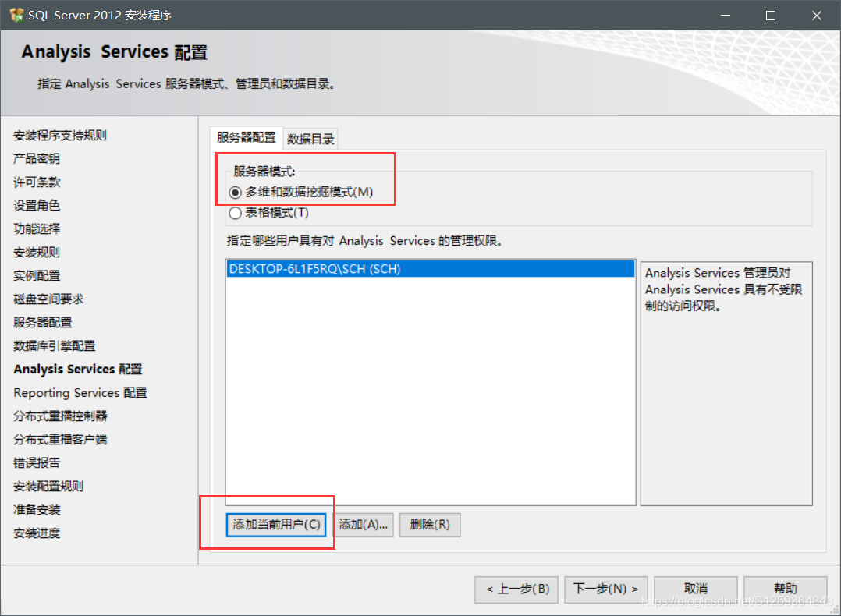
Task: Go back with 上一步(B) button
Action: click(x=516, y=589)
